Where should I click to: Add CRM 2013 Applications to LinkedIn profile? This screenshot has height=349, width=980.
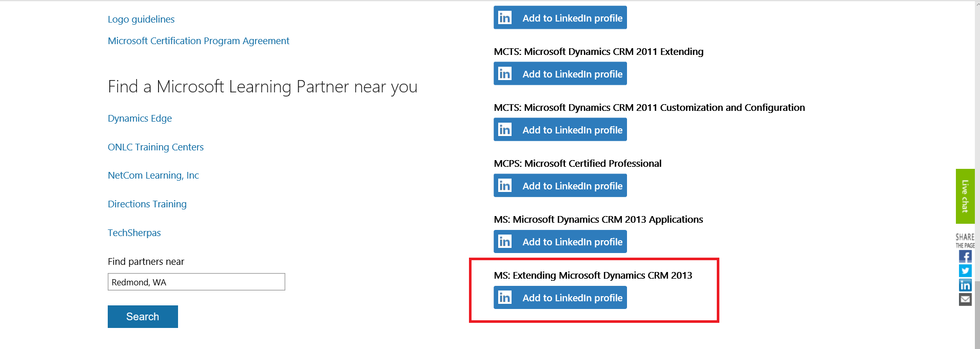560,241
